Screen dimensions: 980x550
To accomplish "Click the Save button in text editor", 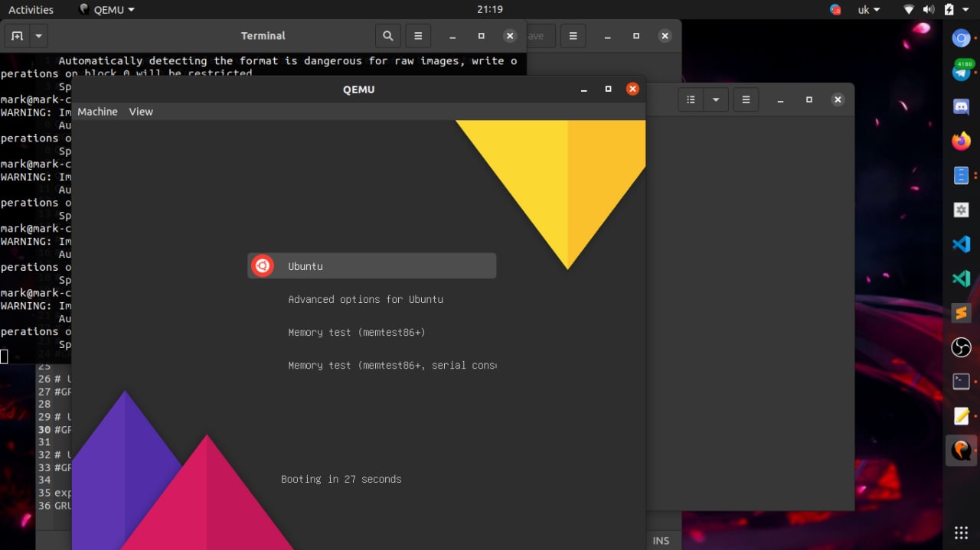I will point(539,36).
